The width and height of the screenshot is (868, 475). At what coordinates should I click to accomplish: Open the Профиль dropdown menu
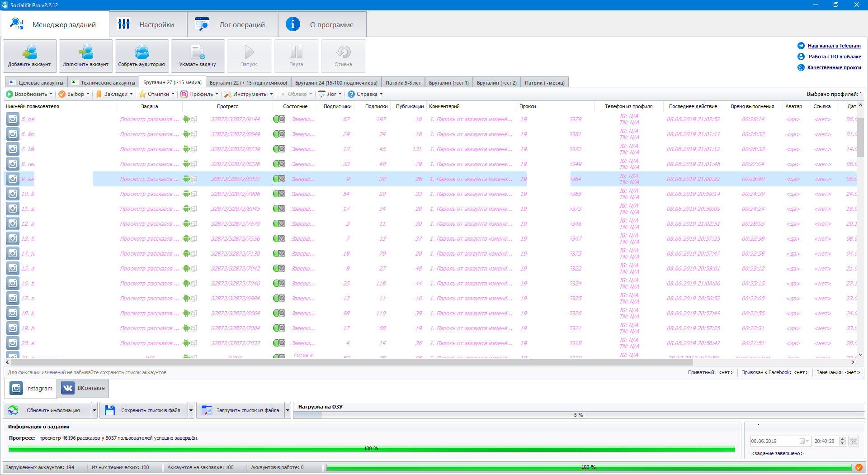pos(199,94)
